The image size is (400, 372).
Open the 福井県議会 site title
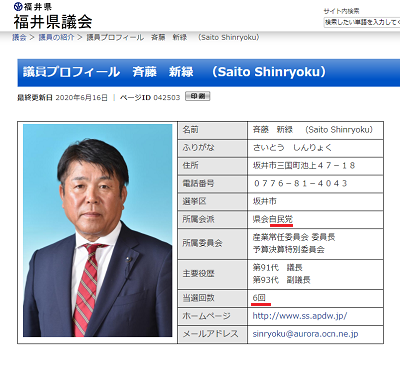click(53, 21)
